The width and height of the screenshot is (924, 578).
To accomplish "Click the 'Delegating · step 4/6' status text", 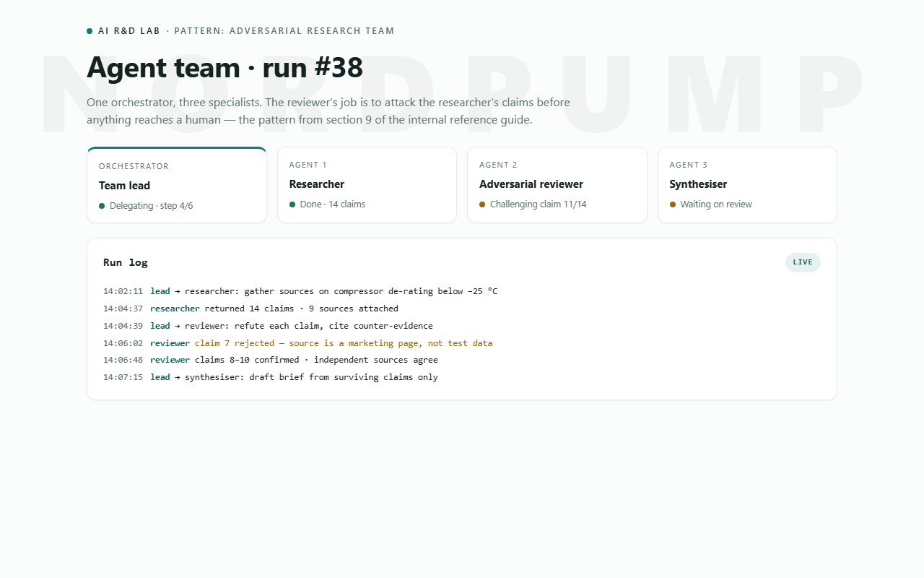I will pos(152,206).
